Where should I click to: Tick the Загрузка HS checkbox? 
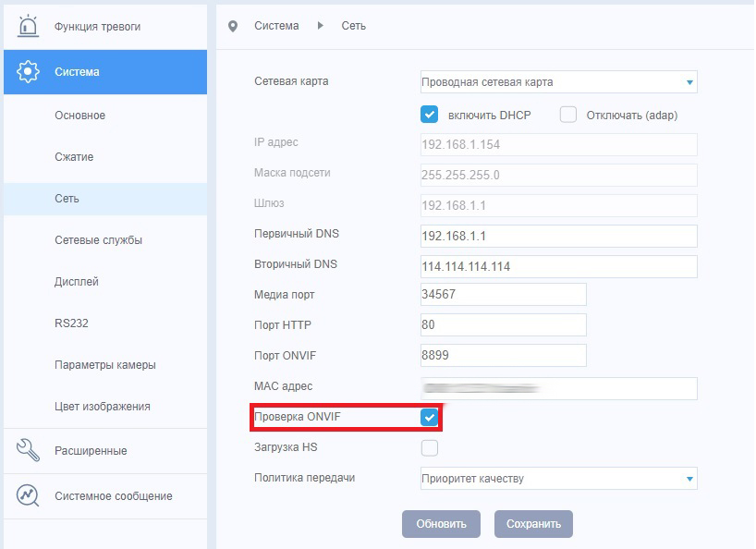pos(429,448)
